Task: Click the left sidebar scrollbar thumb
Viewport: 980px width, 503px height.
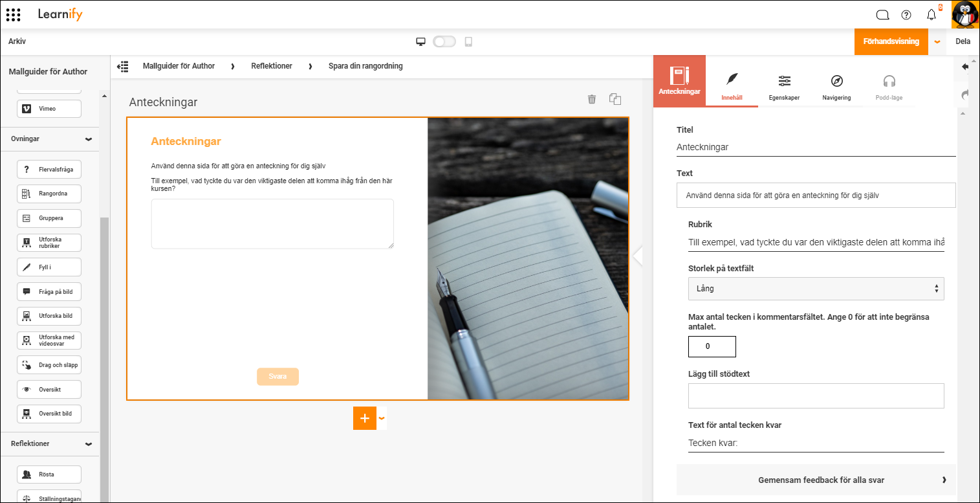Action: 104,359
